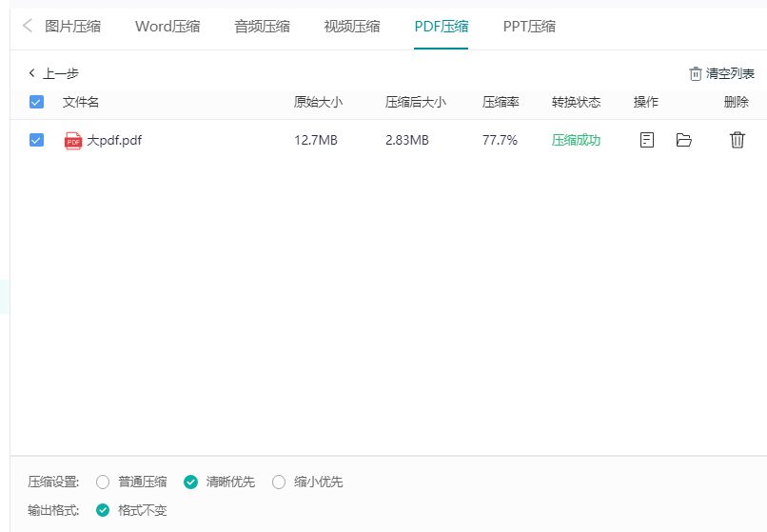Select 格式不变 output format option
The width and height of the screenshot is (767, 532).
pyautogui.click(x=103, y=510)
